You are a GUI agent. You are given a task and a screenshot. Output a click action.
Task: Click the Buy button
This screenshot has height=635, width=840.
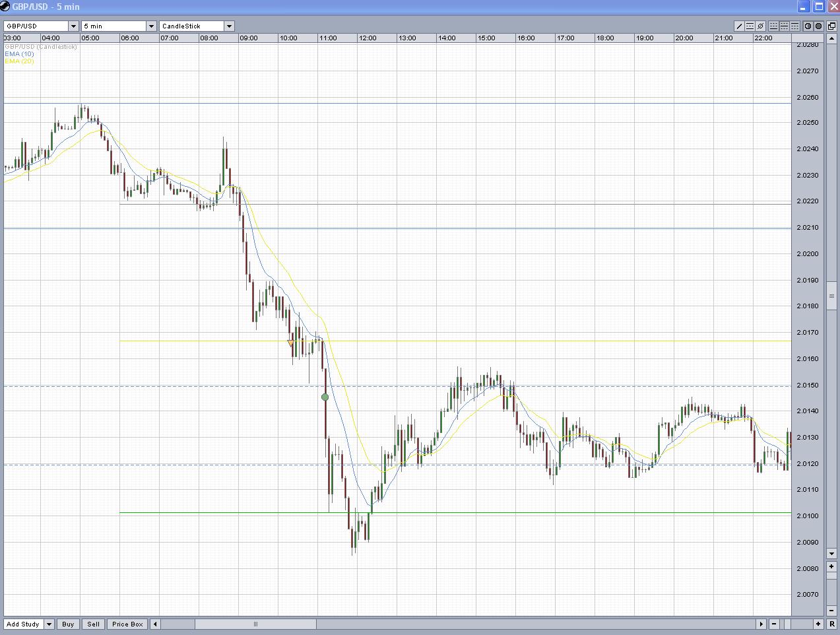[68, 624]
